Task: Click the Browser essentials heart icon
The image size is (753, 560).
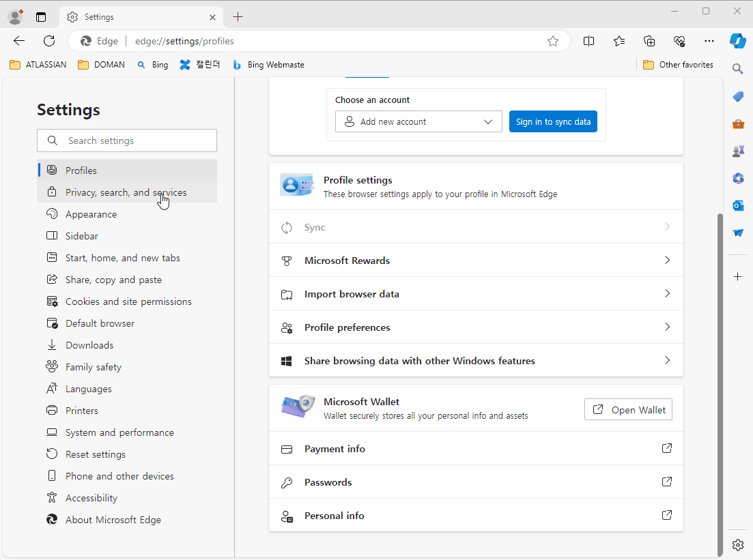Action: [679, 41]
